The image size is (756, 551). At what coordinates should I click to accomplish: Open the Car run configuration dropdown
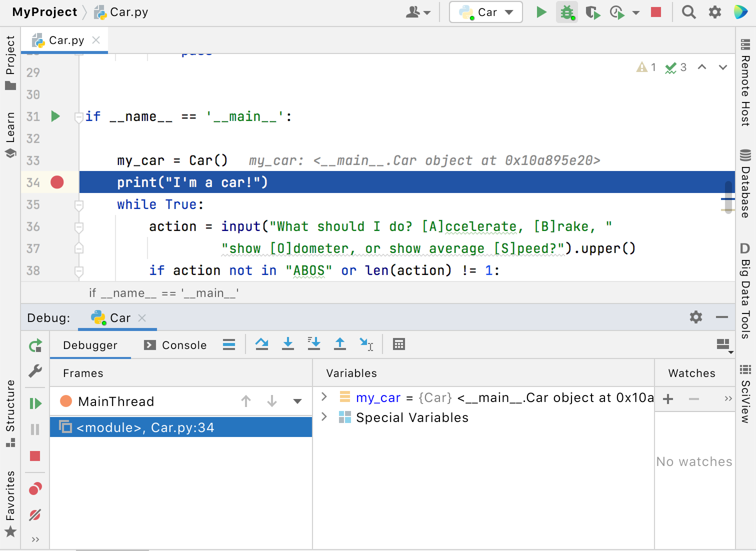(x=508, y=12)
